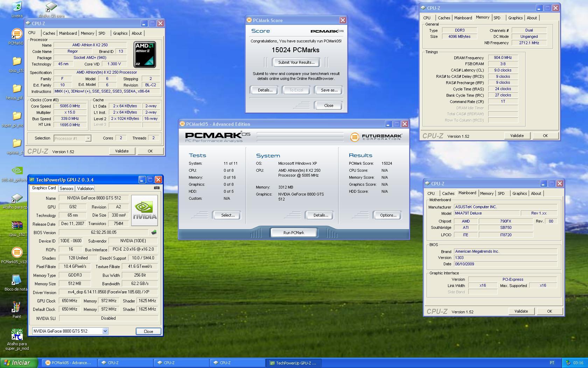The image size is (588, 368).
Task: Click the Close button in GPU-Z
Action: point(148,331)
